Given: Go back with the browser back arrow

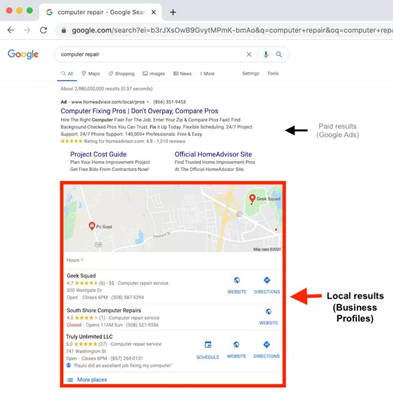Looking at the screenshot, I should tap(11, 30).
